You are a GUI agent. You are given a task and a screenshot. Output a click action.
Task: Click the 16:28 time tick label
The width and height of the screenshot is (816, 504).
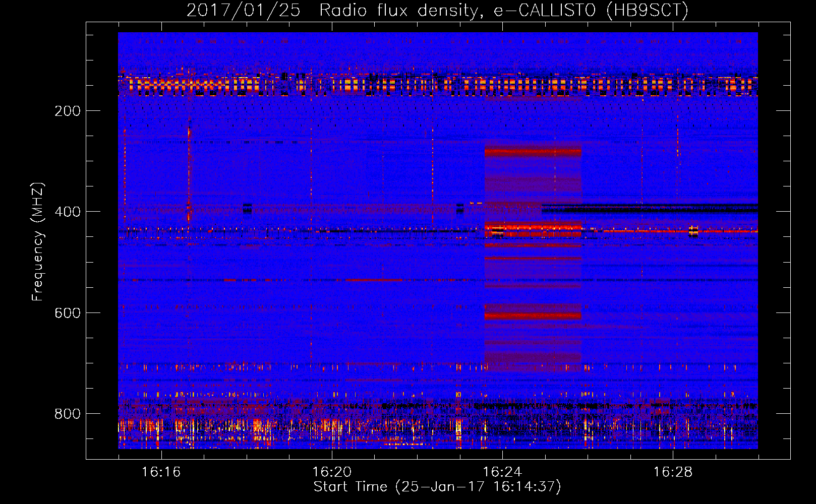click(673, 472)
